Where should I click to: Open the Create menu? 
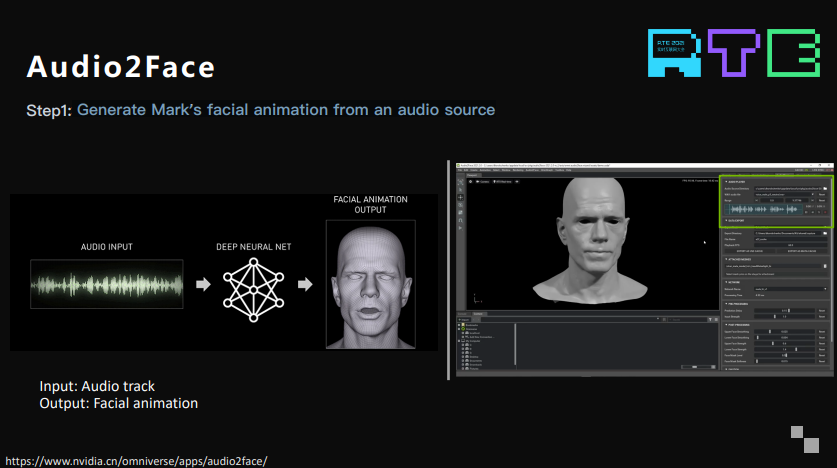click(x=473, y=170)
